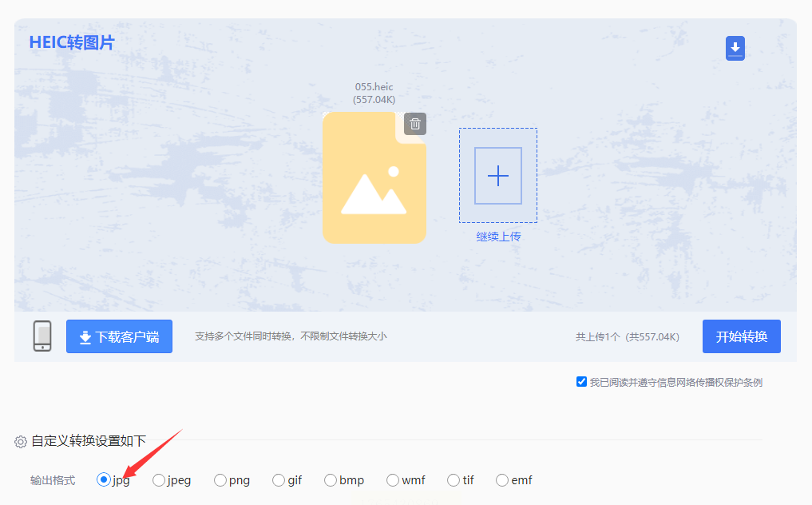812x505 pixels.
Task: Click the 055.heic file name text
Action: coord(374,86)
